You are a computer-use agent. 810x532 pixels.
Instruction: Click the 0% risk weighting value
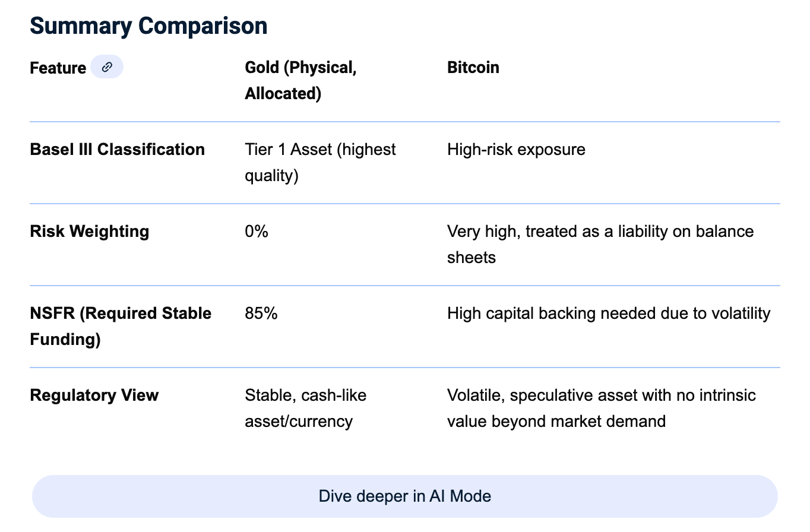257,232
